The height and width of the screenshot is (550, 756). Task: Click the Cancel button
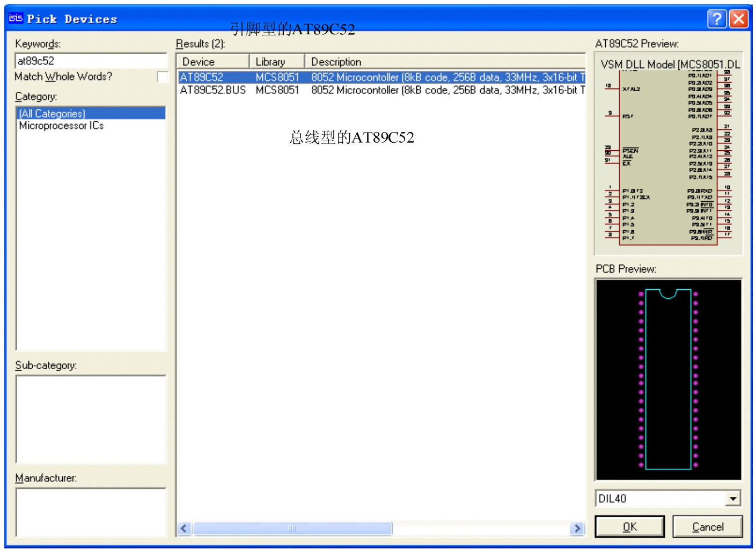[x=707, y=526]
